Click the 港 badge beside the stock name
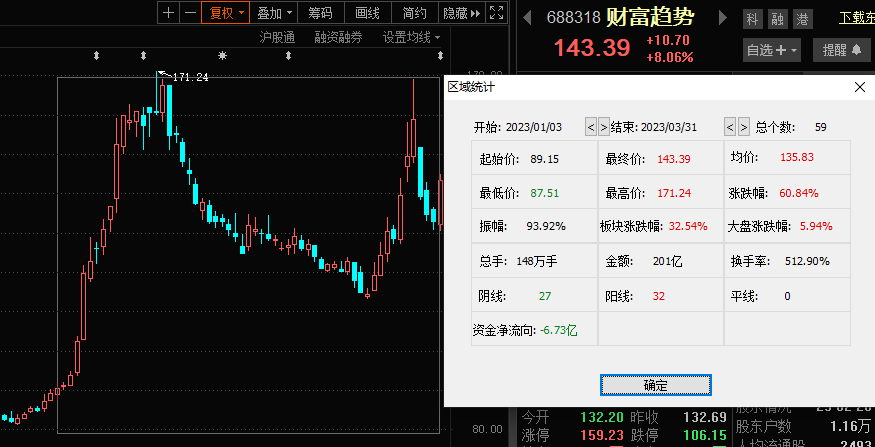The height and width of the screenshot is (447, 875). (802, 19)
